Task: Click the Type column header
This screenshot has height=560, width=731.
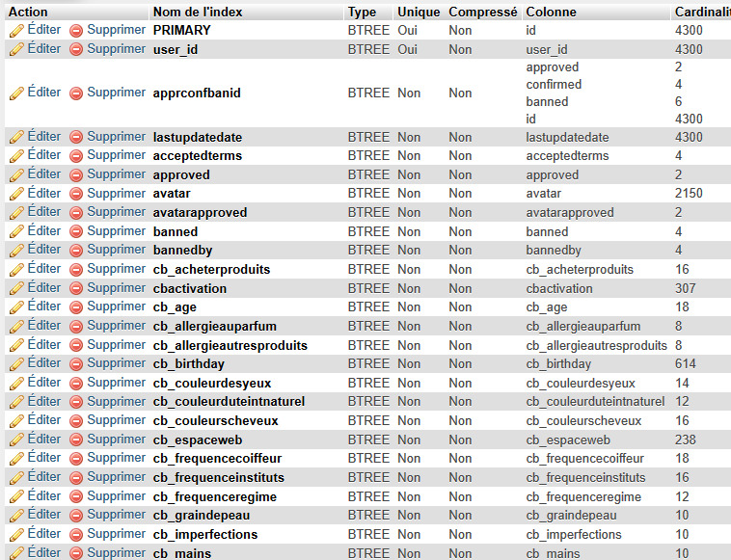Action: click(x=362, y=13)
